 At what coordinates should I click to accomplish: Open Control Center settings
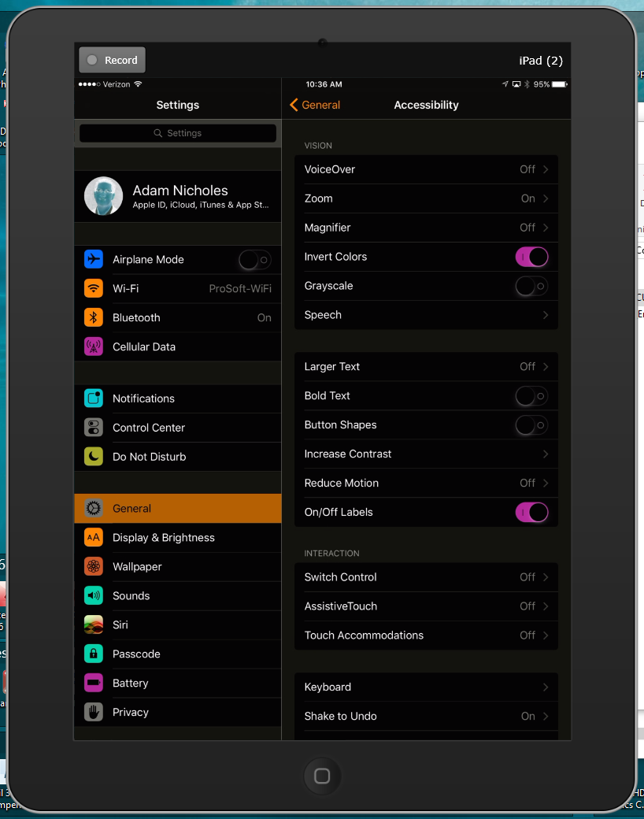coord(178,428)
